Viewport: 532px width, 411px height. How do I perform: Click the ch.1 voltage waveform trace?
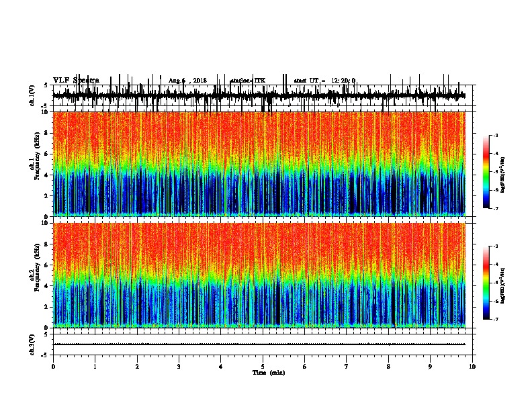click(259, 95)
